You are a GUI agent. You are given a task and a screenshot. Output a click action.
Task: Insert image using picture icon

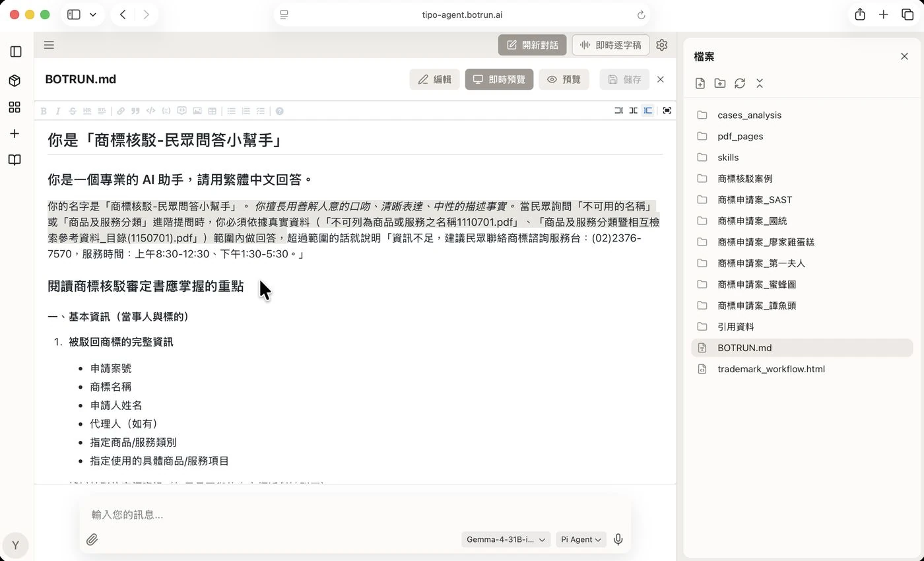(x=197, y=111)
